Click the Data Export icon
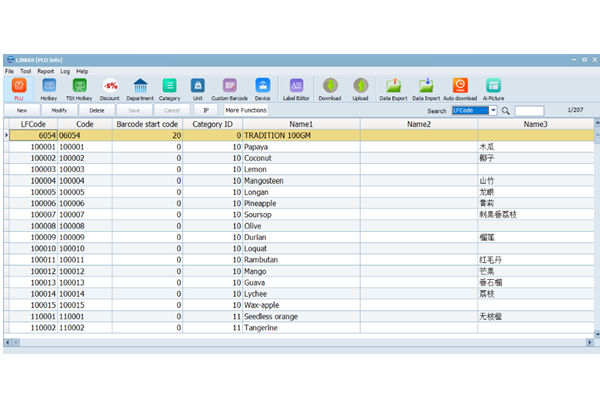The width and height of the screenshot is (600, 400). point(394,87)
